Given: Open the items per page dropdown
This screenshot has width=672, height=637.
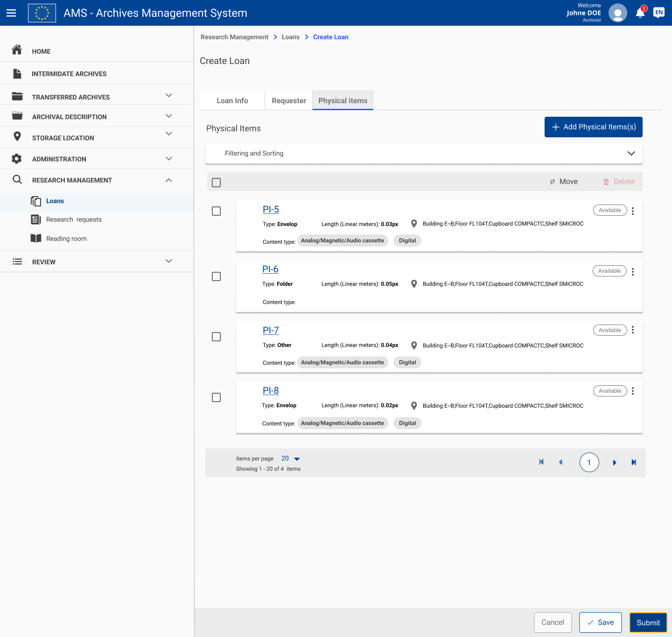Looking at the screenshot, I should pyautogui.click(x=290, y=459).
